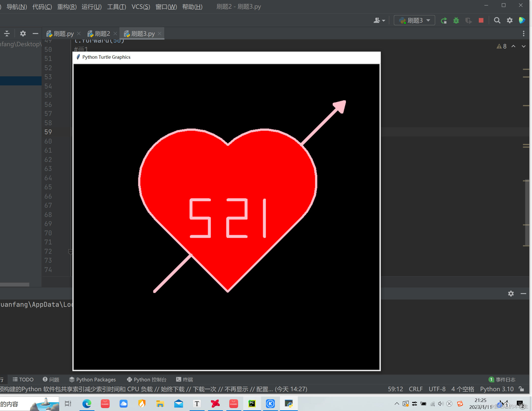Run 刷题3 with coverage shield icon
The width and height of the screenshot is (532, 411).
click(x=468, y=20)
